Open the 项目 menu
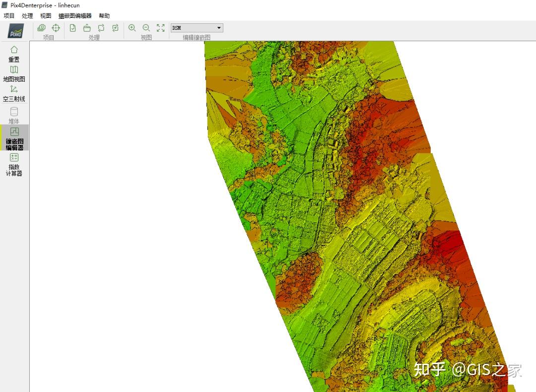 (9, 16)
